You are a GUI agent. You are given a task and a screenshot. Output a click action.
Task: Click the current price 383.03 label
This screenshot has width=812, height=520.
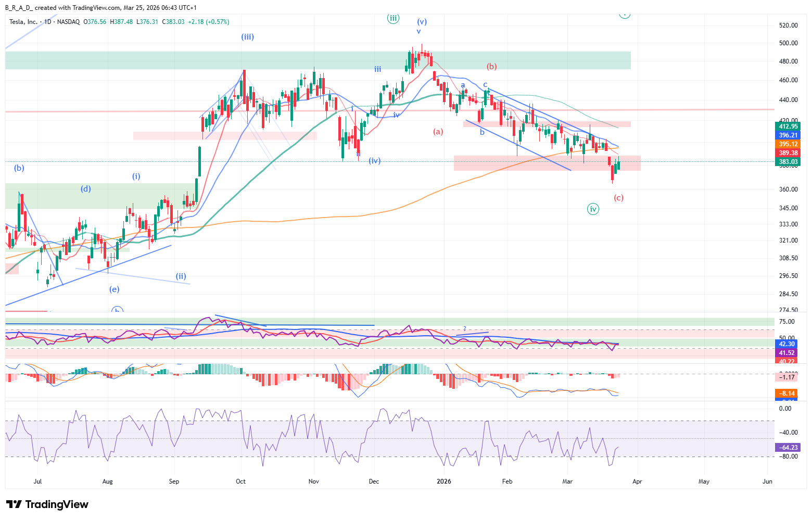788,162
